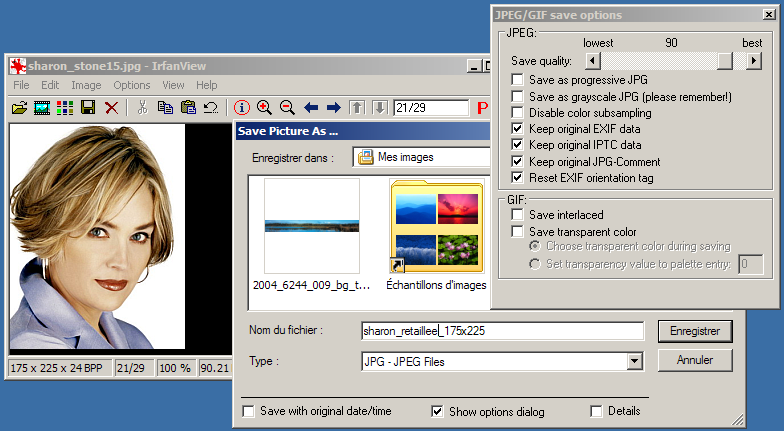Click the greyed down arrow page icon
The height and width of the screenshot is (431, 784).
tap(380, 108)
